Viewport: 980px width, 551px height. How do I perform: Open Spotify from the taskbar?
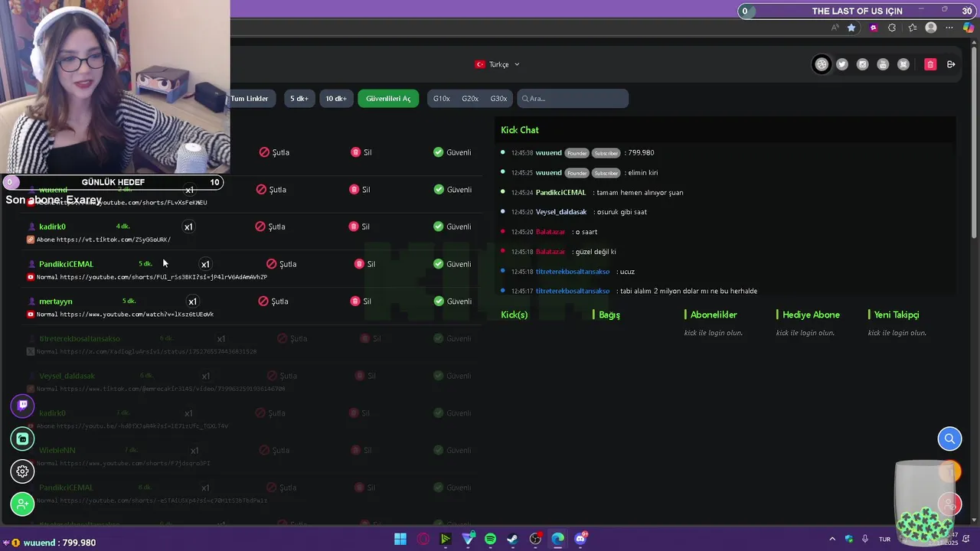490,539
